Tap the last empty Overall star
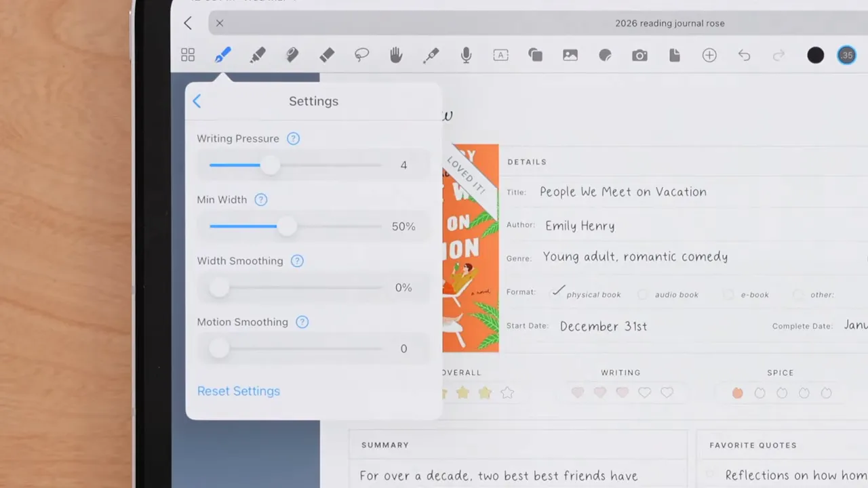Image resolution: width=868 pixels, height=488 pixels. click(x=507, y=392)
